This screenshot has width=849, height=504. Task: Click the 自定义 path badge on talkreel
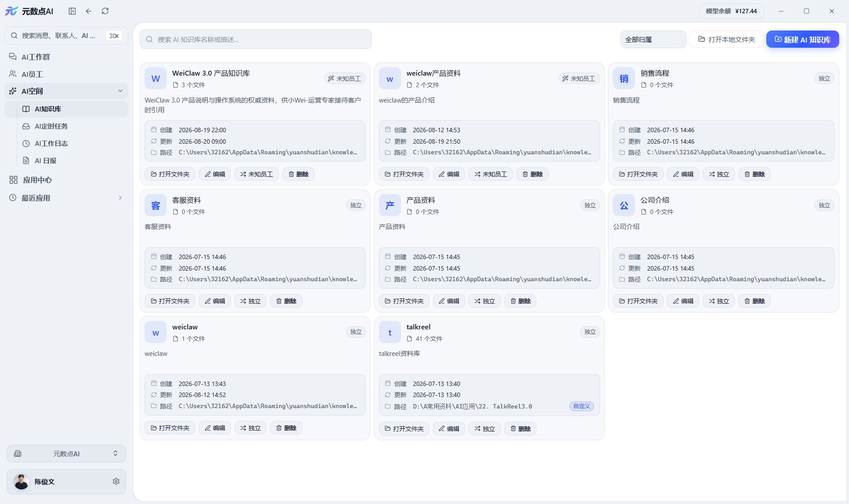tap(581, 406)
